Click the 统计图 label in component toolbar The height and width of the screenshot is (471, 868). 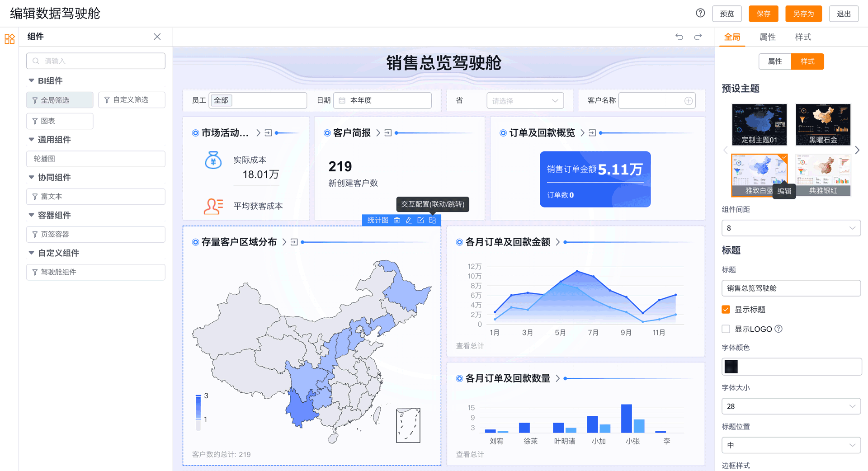tap(377, 220)
